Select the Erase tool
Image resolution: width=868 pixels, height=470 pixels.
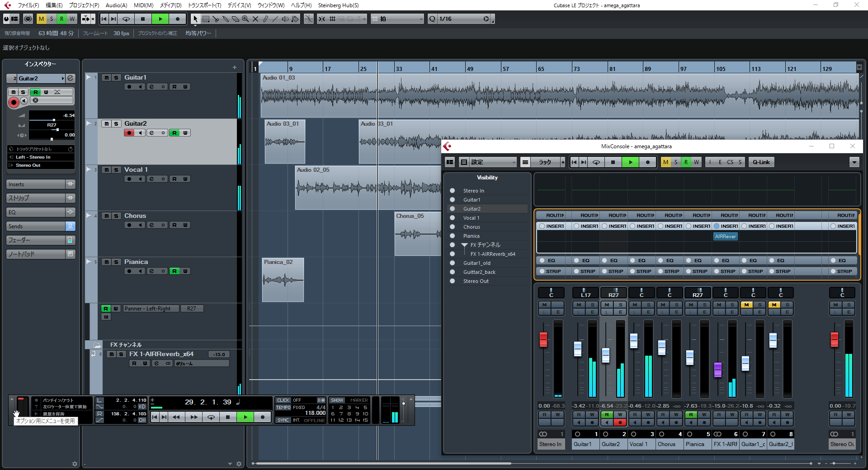(x=236, y=19)
